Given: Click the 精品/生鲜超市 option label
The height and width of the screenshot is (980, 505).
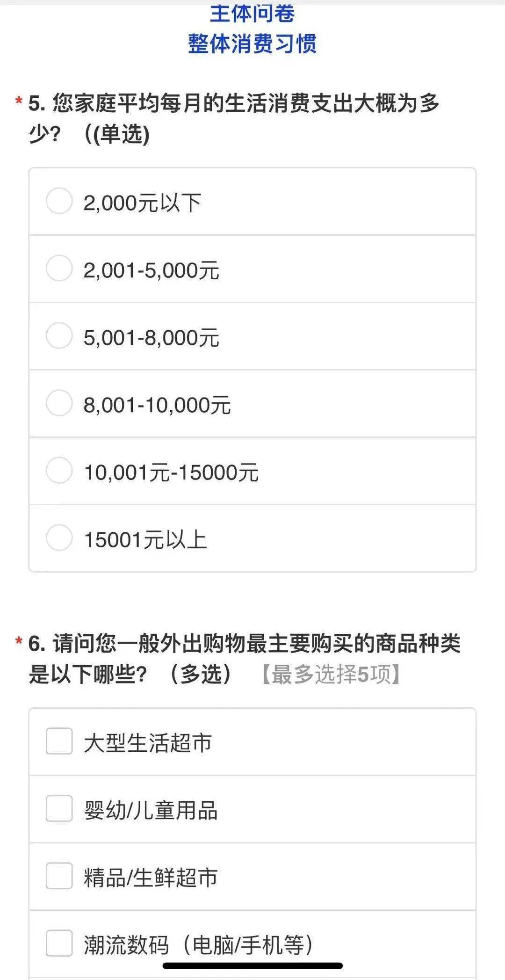Looking at the screenshot, I should tap(151, 878).
